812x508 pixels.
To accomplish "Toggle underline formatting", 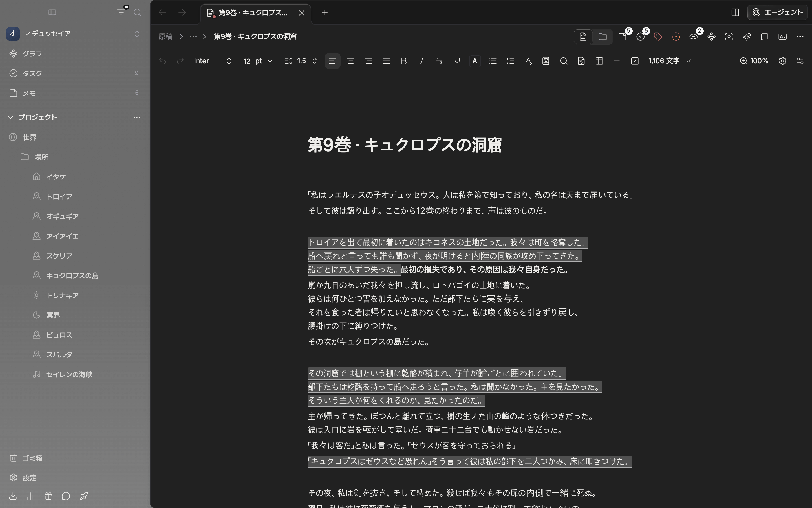I will coord(457,61).
